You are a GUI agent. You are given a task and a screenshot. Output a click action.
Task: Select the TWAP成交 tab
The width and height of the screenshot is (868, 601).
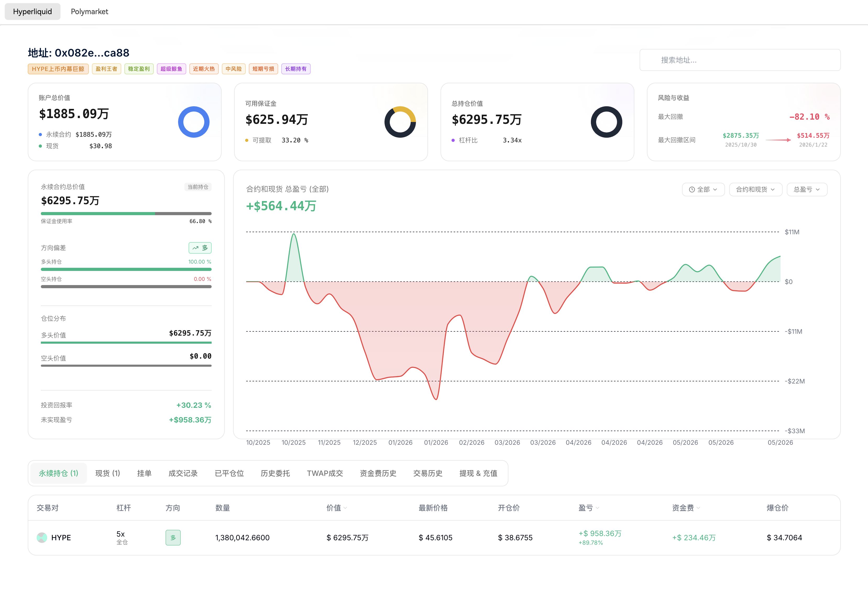pyautogui.click(x=325, y=473)
